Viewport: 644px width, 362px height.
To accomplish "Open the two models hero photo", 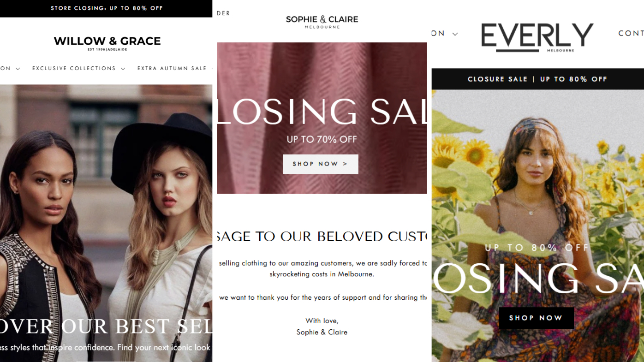I will (x=106, y=223).
